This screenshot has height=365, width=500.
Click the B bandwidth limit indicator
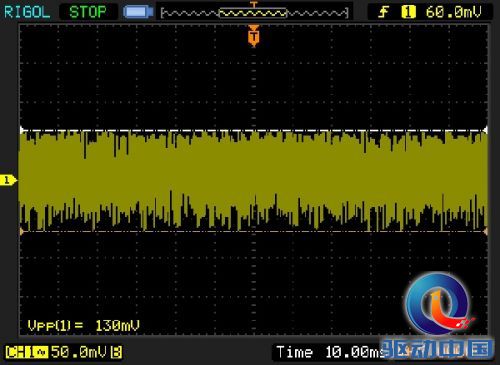click(x=116, y=352)
